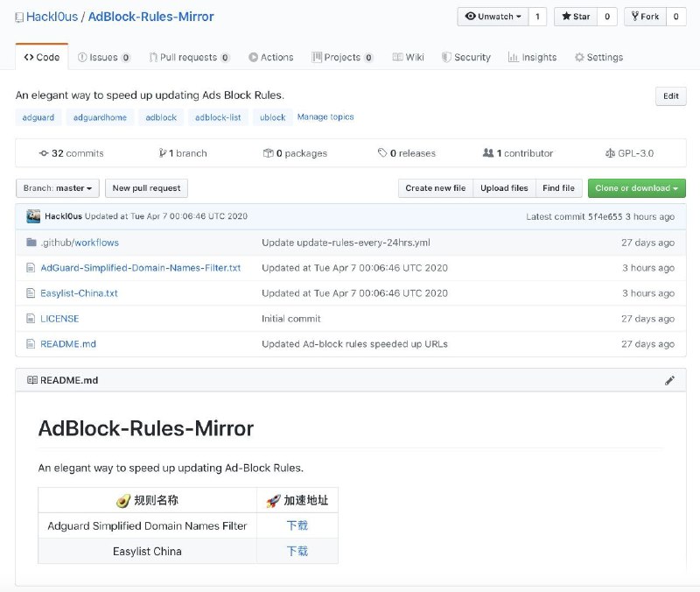Image resolution: width=700 pixels, height=592 pixels.
Task: Open the 32 commits link
Action: [72, 153]
